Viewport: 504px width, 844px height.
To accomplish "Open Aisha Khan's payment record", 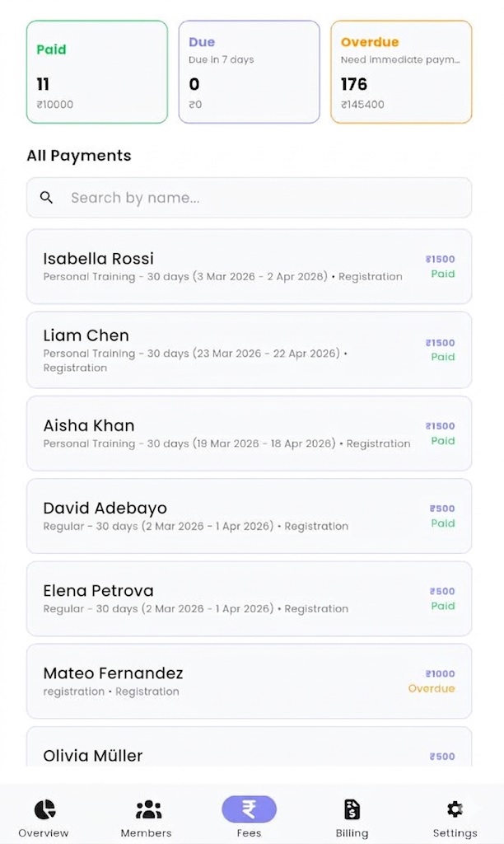I will tap(249, 434).
